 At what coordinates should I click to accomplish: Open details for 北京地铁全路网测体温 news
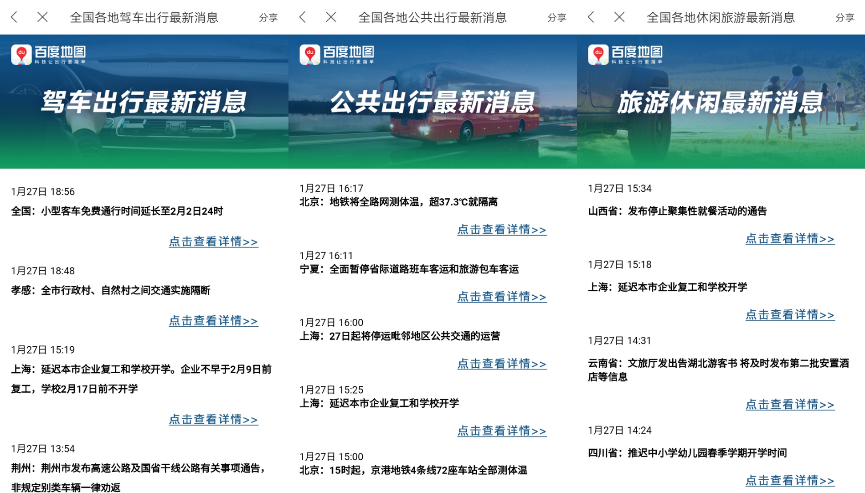(x=501, y=230)
